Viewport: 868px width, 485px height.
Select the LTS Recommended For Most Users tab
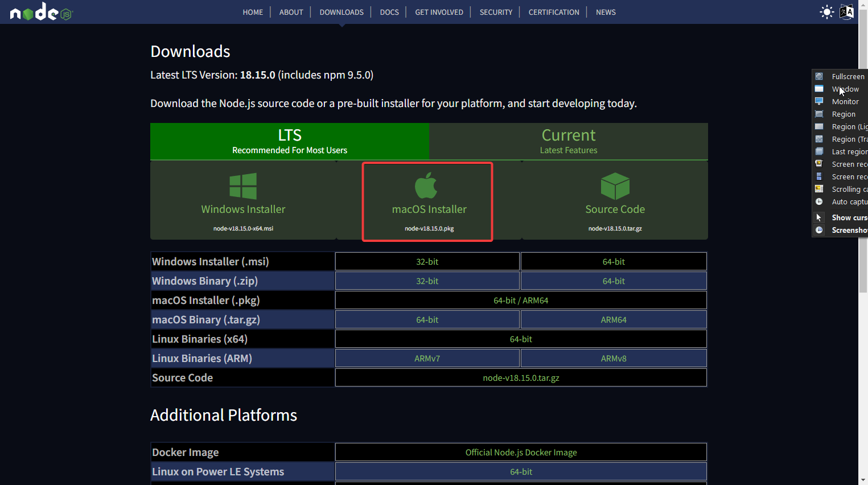coord(290,141)
